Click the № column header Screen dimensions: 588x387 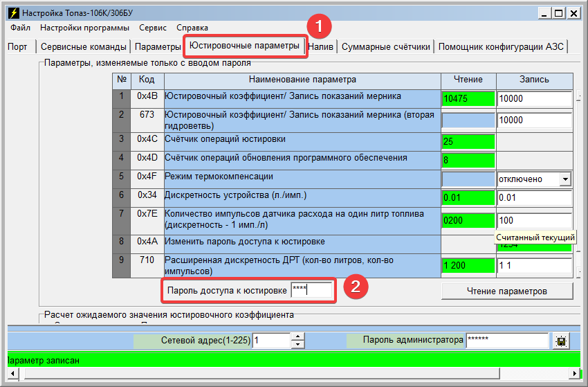pos(122,80)
